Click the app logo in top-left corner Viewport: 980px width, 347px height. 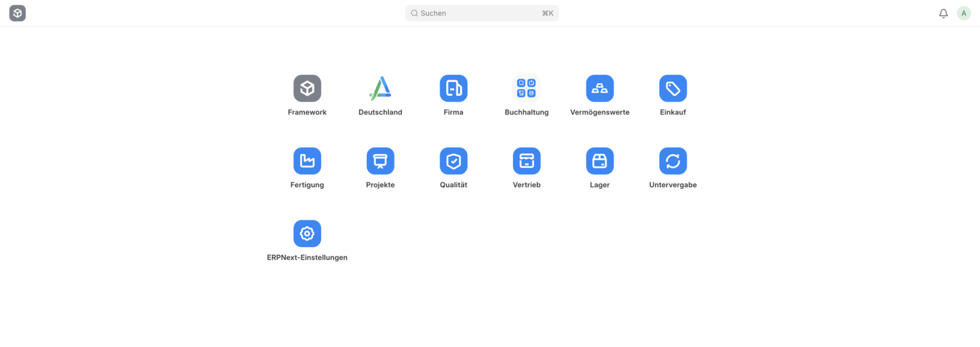pos(17,13)
